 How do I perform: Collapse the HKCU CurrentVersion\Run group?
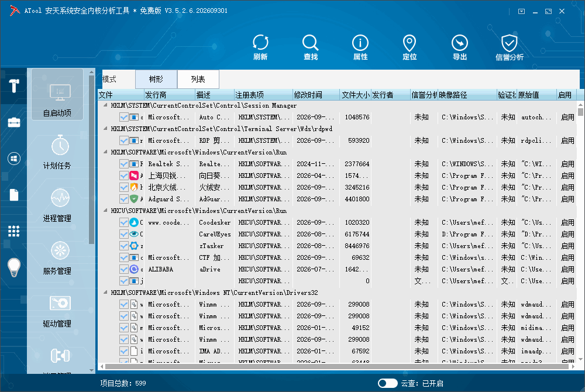click(105, 211)
